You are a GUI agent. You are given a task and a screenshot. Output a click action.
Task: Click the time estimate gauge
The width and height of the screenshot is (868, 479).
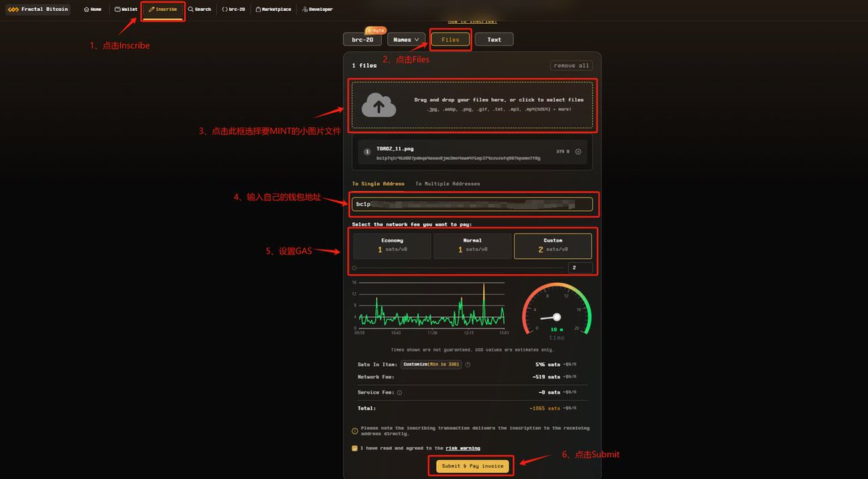point(556,311)
